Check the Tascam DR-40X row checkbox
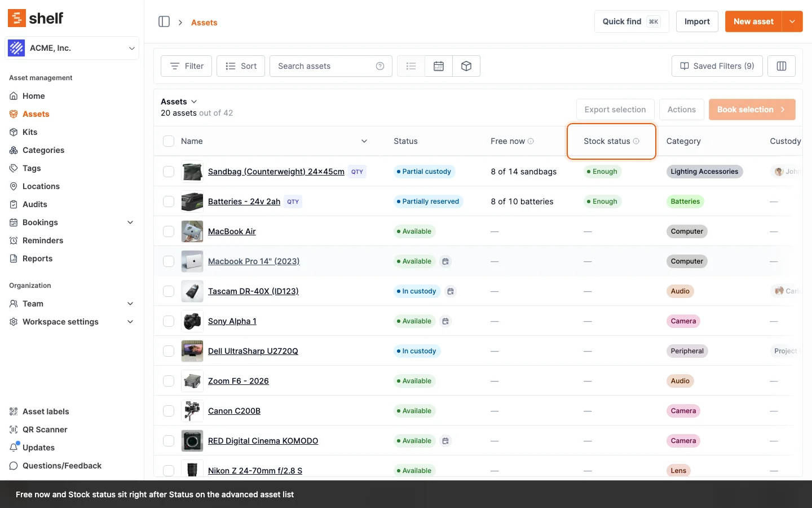812x508 pixels. coord(169,291)
